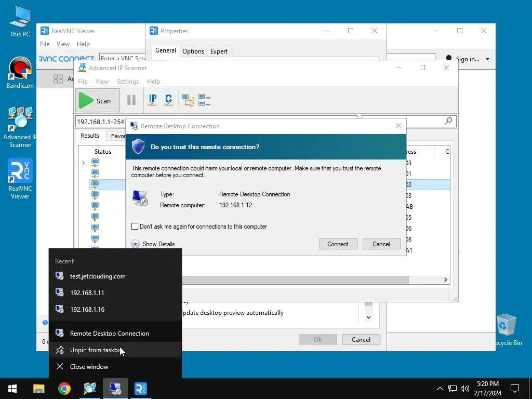
Task: Open the View menu in RealVNC Viewer
Action: [63, 44]
